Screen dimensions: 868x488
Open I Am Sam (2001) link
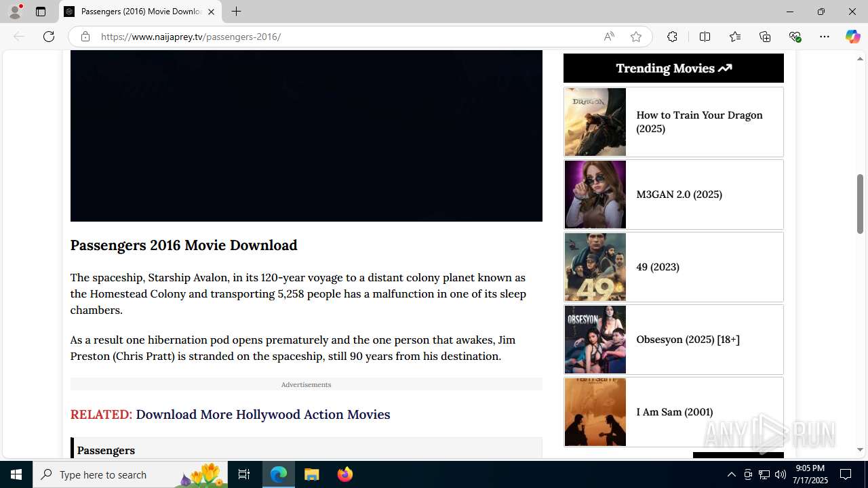coord(674,412)
